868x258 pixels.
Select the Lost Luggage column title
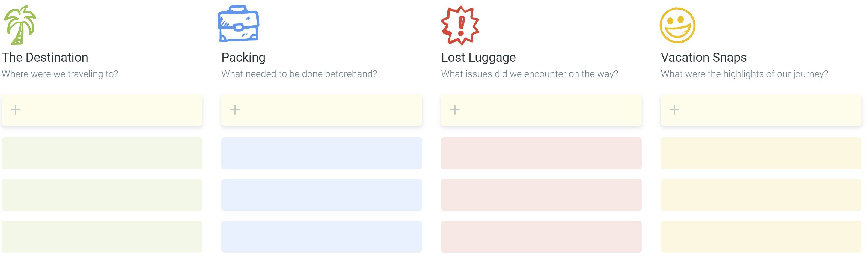coord(478,58)
